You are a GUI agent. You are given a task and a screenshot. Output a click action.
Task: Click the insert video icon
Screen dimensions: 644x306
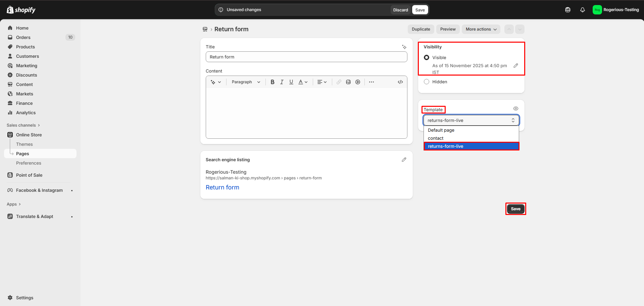(358, 82)
